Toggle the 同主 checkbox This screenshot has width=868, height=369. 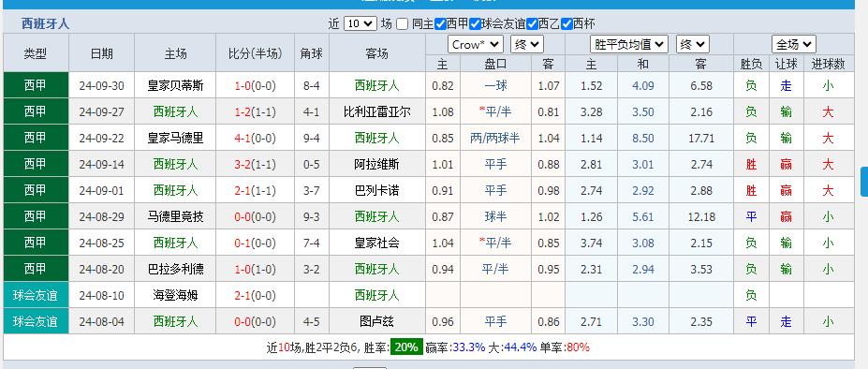click(403, 23)
